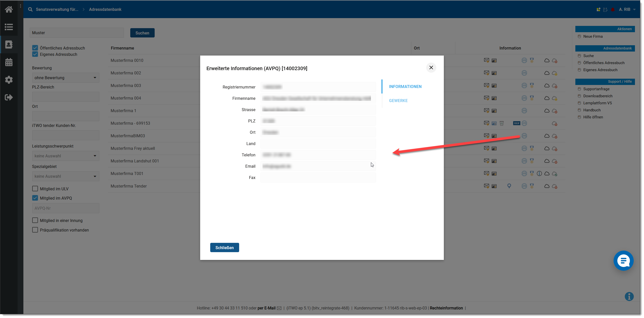This screenshot has width=644, height=318.
Task: Click cloud error icon for MusterfirmaBIM03
Action: 554,136
